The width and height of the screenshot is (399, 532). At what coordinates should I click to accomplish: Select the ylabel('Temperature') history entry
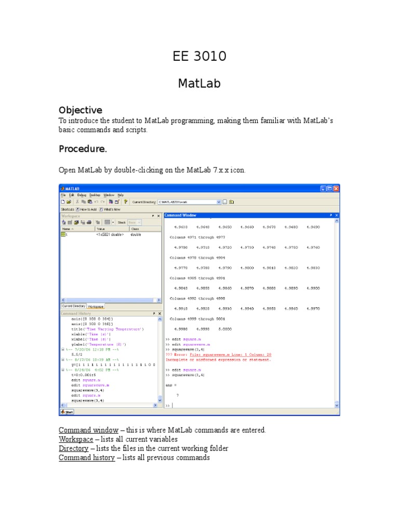99,344
